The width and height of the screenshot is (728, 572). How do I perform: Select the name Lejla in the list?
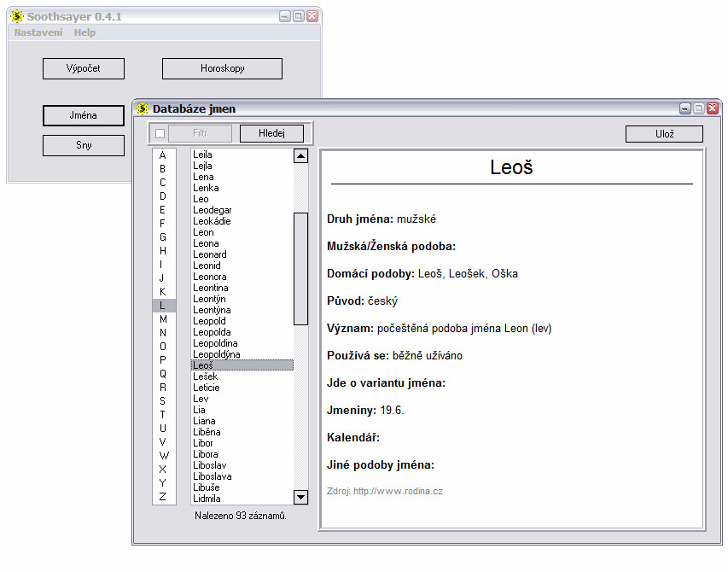click(242, 166)
